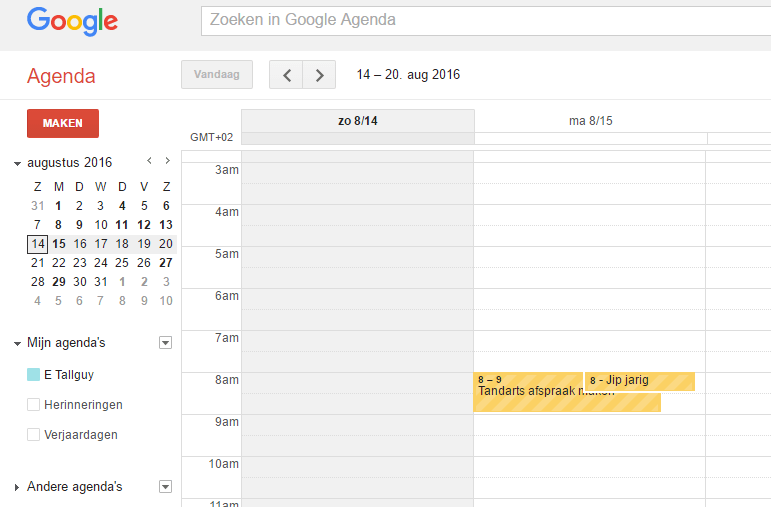Open the Agenda home link
771x507 pixels.
pos(61,76)
